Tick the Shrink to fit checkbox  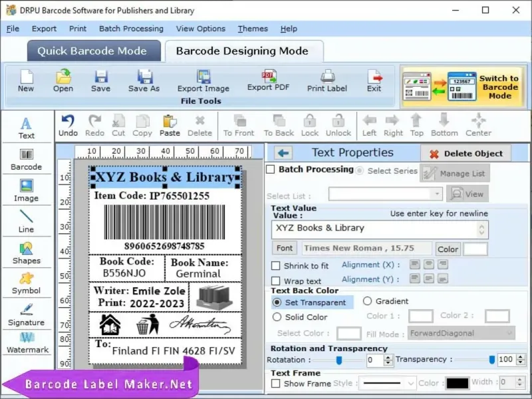(276, 265)
